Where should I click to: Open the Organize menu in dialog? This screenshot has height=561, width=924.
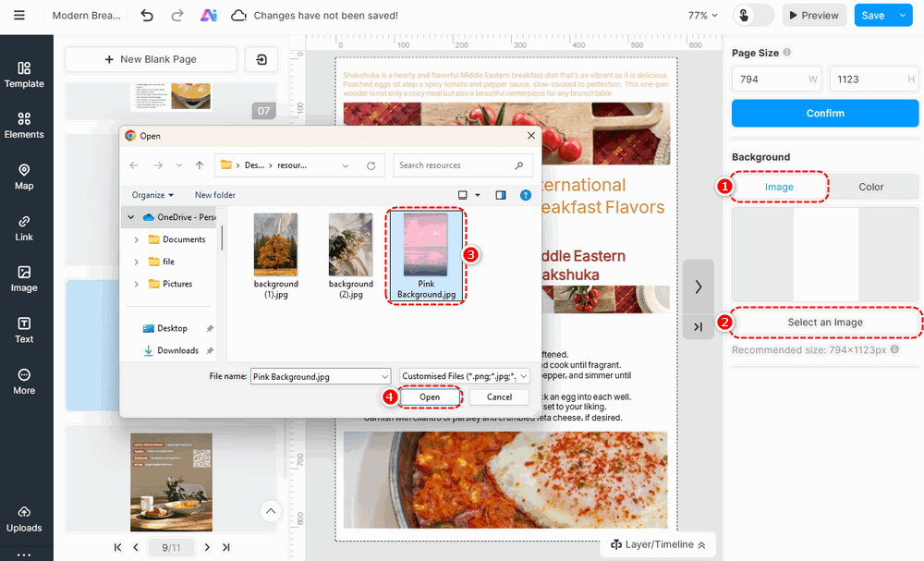click(x=152, y=195)
